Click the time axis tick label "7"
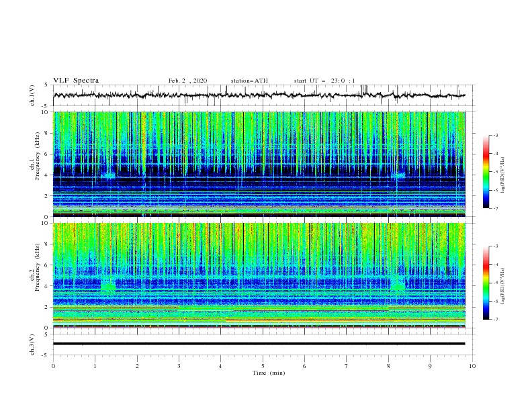This screenshot has height=411, width=532. coord(347,366)
